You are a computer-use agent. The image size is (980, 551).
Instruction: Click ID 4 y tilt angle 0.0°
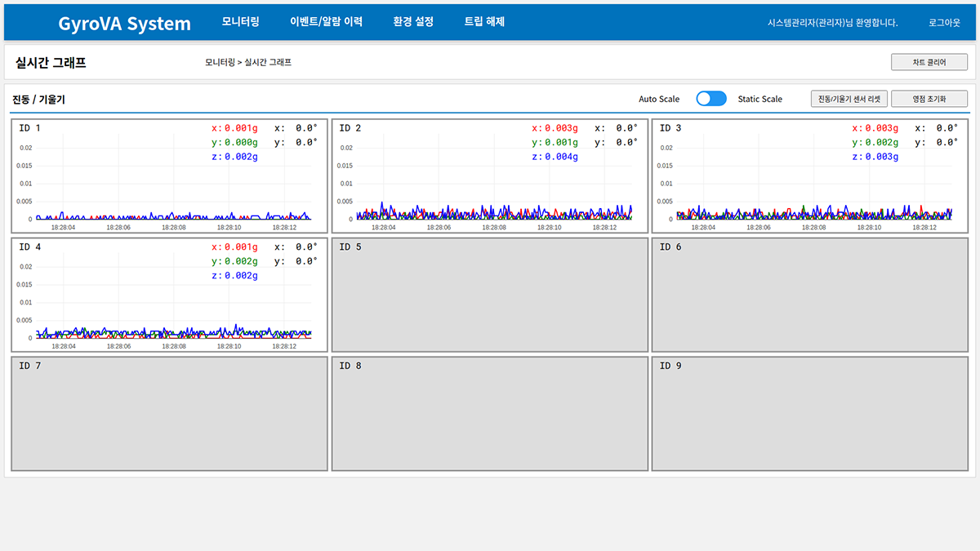[296, 261]
